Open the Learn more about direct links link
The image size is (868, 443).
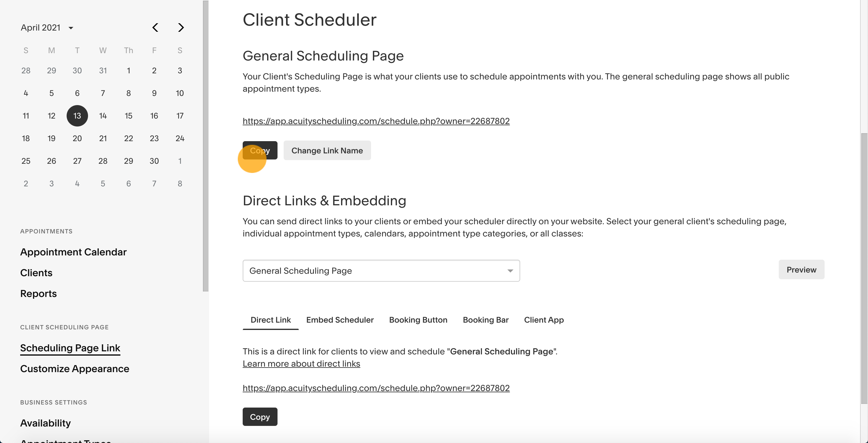[x=301, y=364]
